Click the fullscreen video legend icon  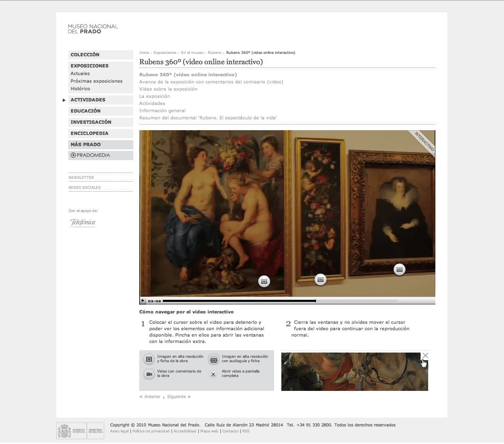click(x=213, y=374)
